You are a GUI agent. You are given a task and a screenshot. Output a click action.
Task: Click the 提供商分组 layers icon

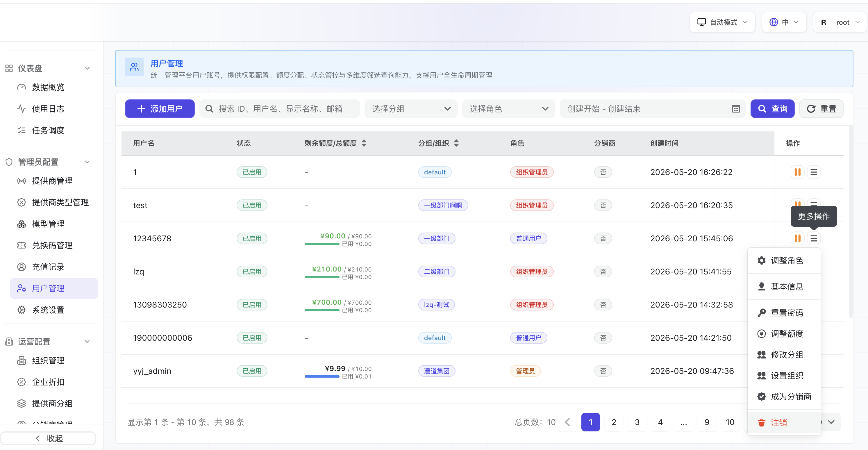point(21,403)
